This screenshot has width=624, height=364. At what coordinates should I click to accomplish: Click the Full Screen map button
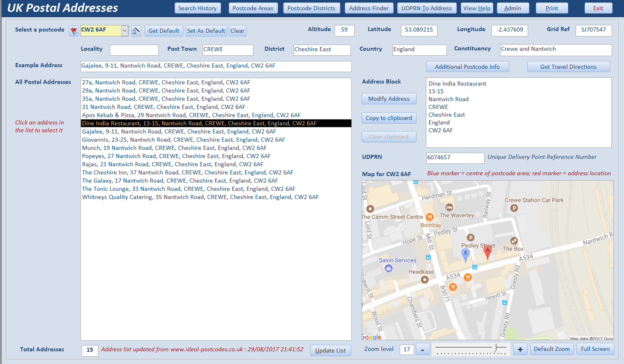pos(595,349)
